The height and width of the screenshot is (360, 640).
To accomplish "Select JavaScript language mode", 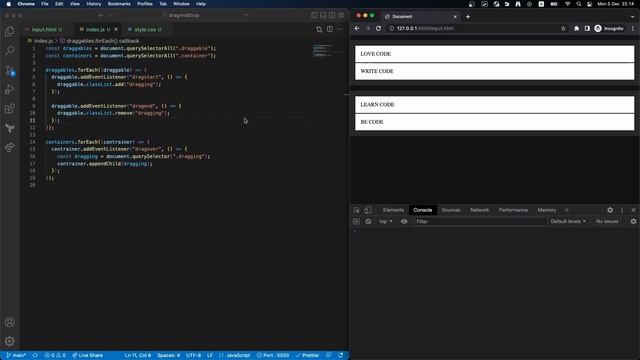I will pyautogui.click(x=238, y=356).
